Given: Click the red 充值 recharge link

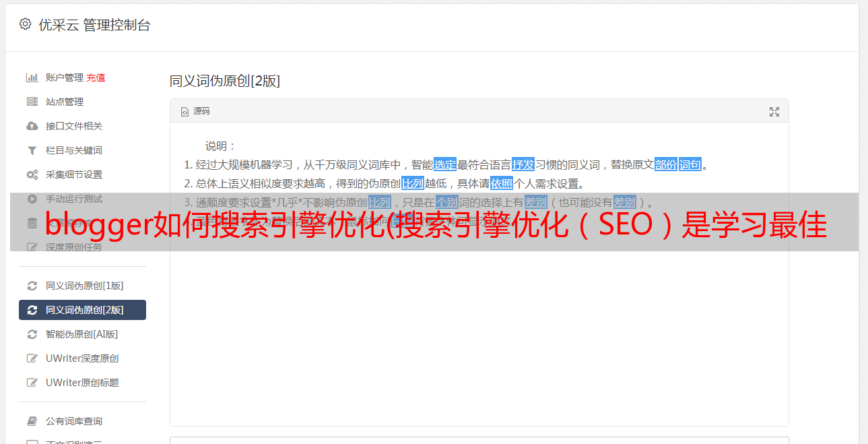Looking at the screenshot, I should [x=96, y=77].
